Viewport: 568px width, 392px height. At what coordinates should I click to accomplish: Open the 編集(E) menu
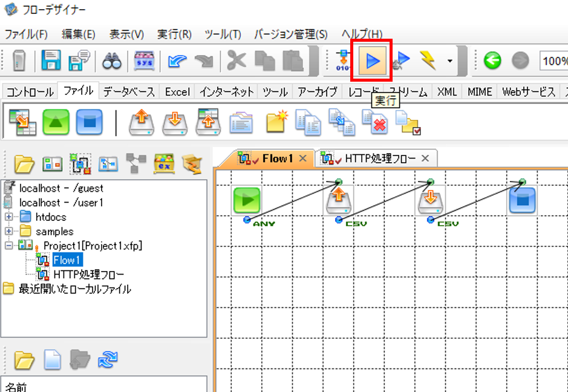[78, 34]
